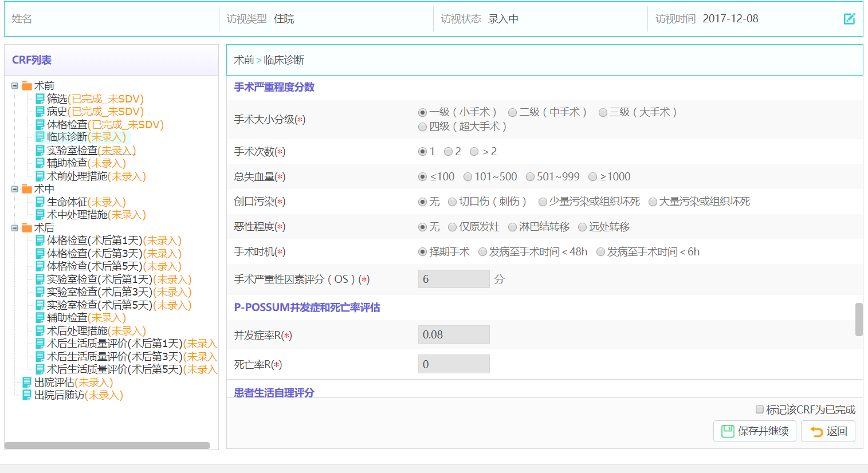This screenshot has height=473, width=868.
Task: Click document icon next to 出院评估
Action: pyautogui.click(x=27, y=383)
